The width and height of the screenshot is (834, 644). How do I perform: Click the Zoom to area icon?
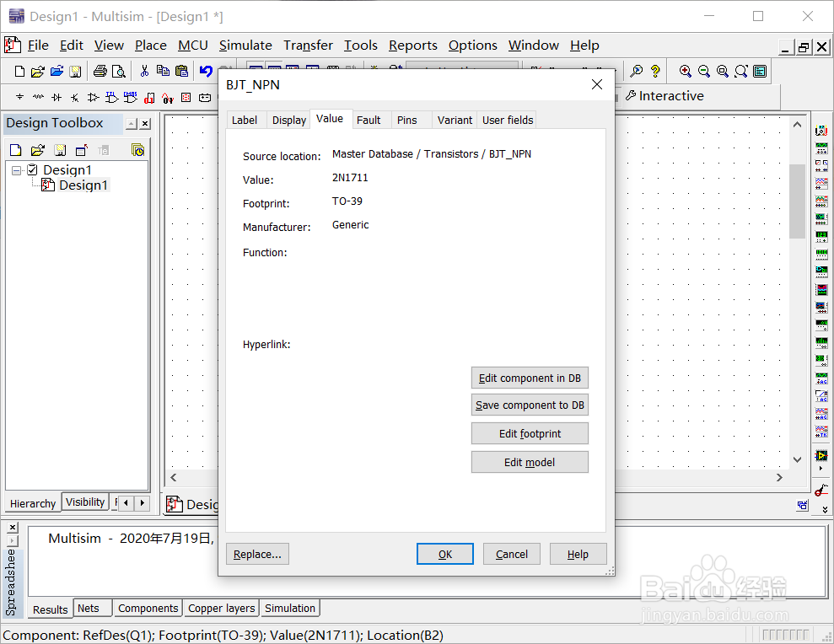click(x=723, y=72)
